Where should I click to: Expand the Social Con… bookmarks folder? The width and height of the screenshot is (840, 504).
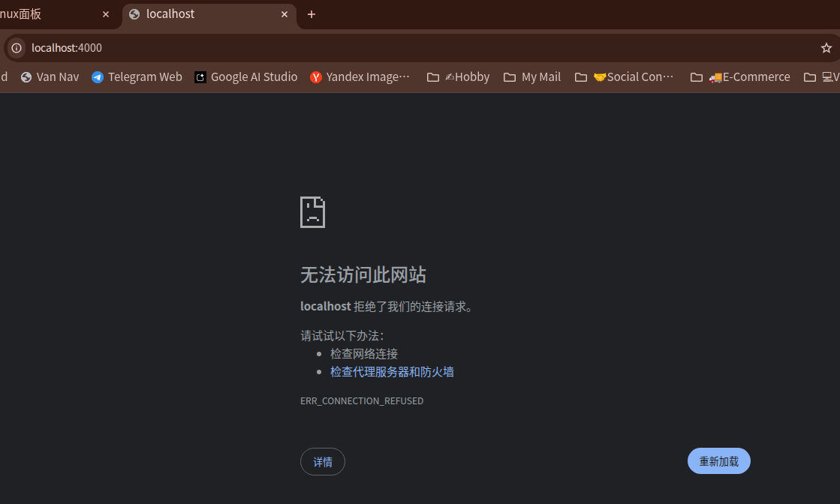(x=625, y=76)
